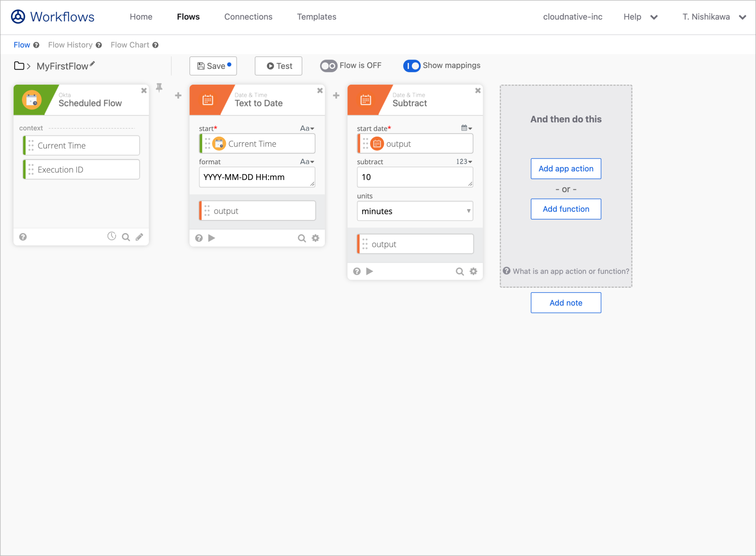Open the 123 type dropdown for subtract field
Image resolution: width=756 pixels, height=556 pixels.
(x=464, y=161)
